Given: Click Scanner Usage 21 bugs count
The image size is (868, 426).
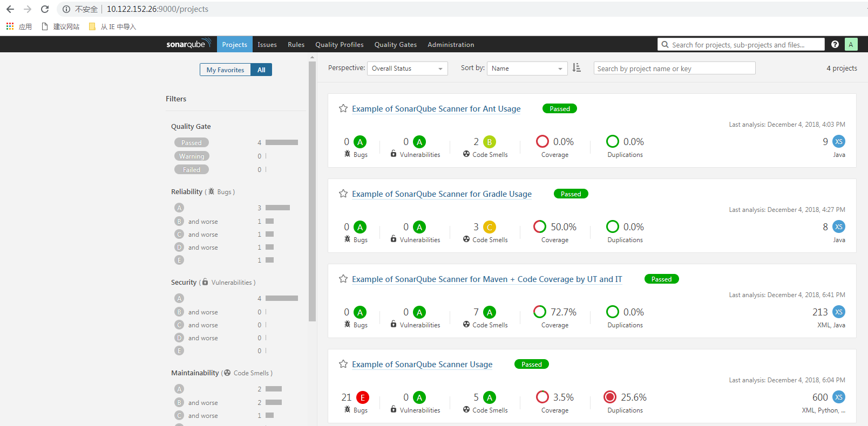Looking at the screenshot, I should click(347, 397).
